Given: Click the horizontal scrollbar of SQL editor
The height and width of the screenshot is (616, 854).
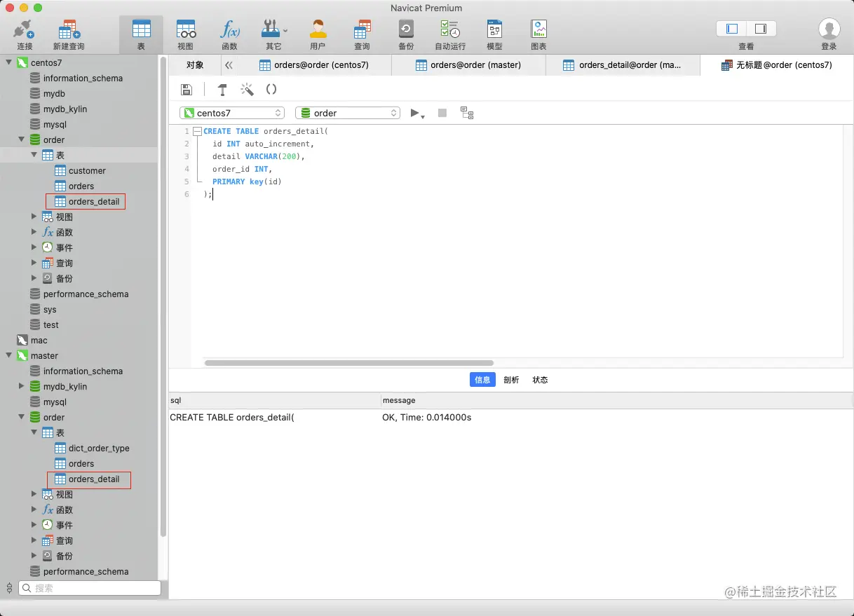Looking at the screenshot, I should [348, 363].
